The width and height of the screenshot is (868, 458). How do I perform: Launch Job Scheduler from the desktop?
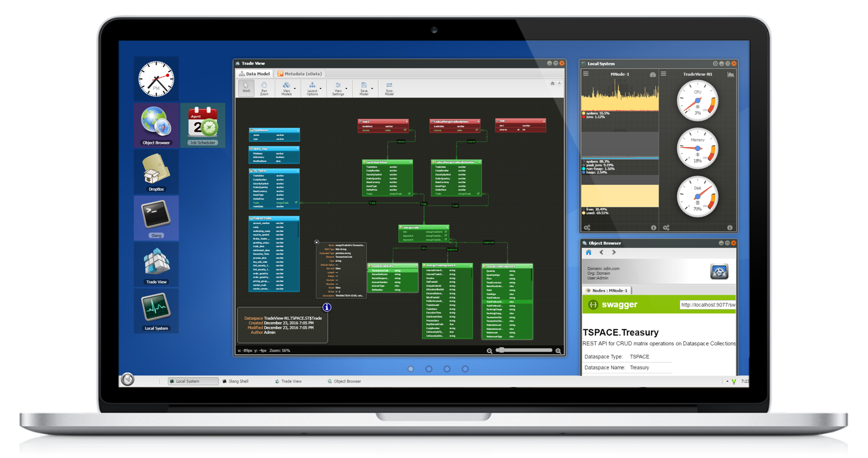(x=203, y=125)
